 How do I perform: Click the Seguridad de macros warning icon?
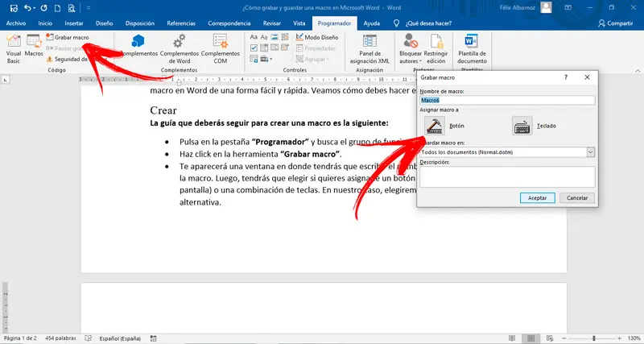click(50, 59)
